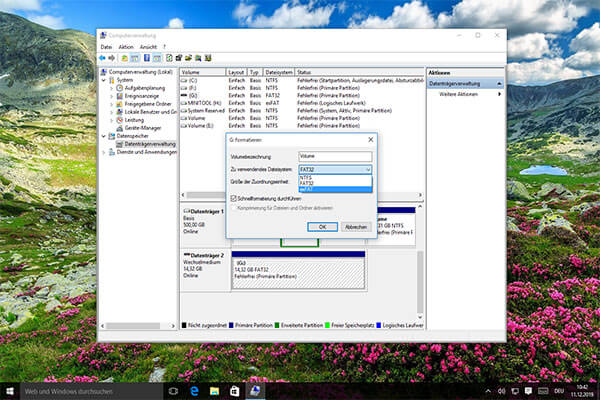Choose NTFS in the file system list
Viewport: 600px width, 400px height.
[335, 178]
